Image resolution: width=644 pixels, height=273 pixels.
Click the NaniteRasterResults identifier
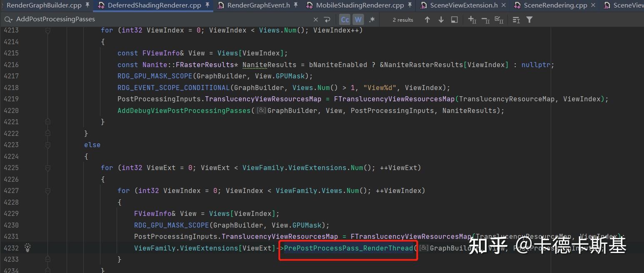(x=423, y=65)
